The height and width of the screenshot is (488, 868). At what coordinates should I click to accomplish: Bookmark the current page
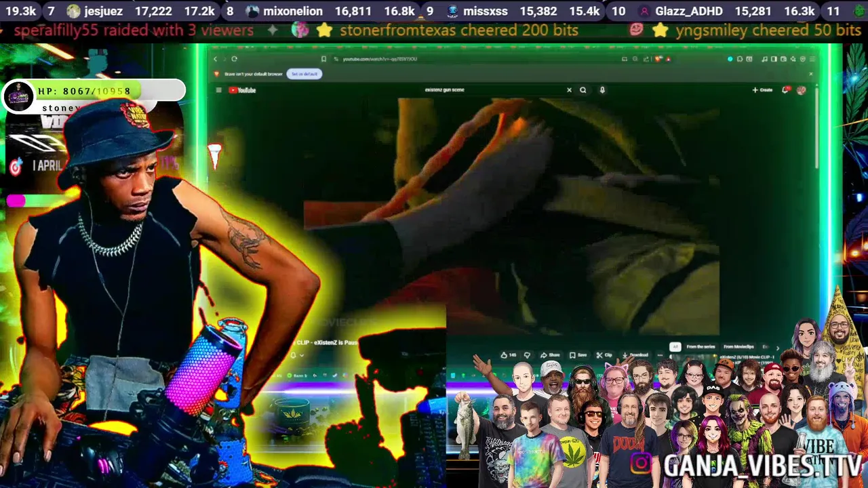pyautogui.click(x=324, y=59)
